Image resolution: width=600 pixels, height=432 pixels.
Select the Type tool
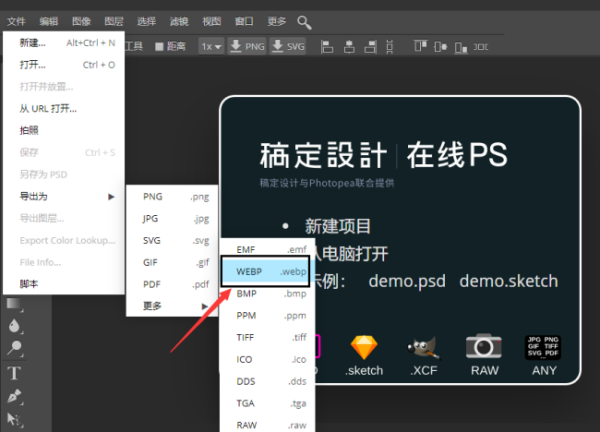tap(14, 373)
